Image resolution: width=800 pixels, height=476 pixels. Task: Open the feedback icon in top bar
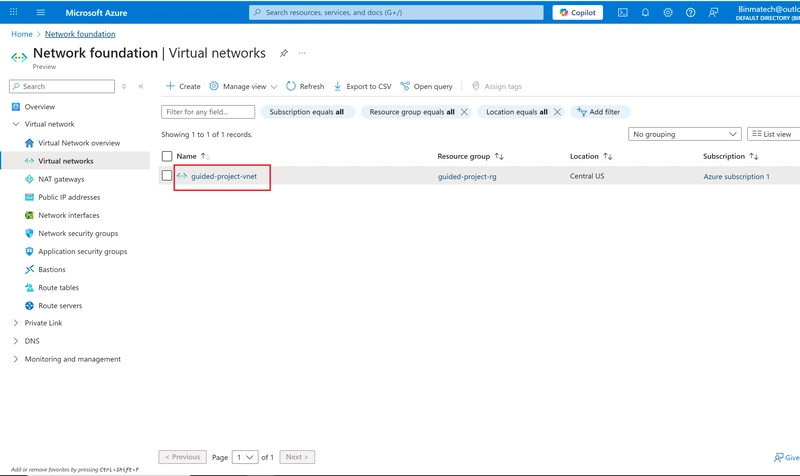pyautogui.click(x=713, y=13)
